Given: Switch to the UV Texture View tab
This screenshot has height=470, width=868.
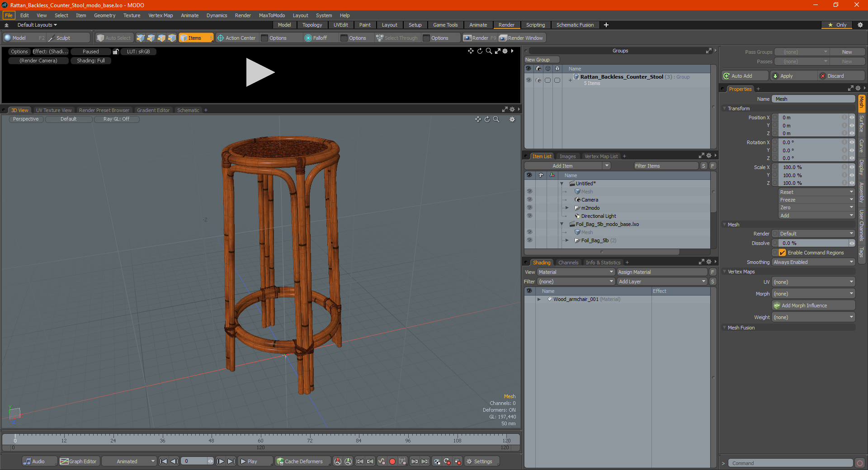Looking at the screenshot, I should click(x=54, y=110).
